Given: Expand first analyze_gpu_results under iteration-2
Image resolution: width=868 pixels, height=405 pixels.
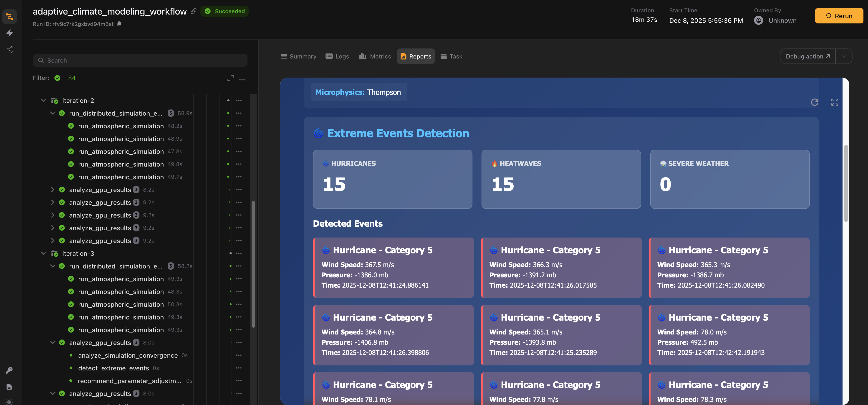Looking at the screenshot, I should [53, 190].
